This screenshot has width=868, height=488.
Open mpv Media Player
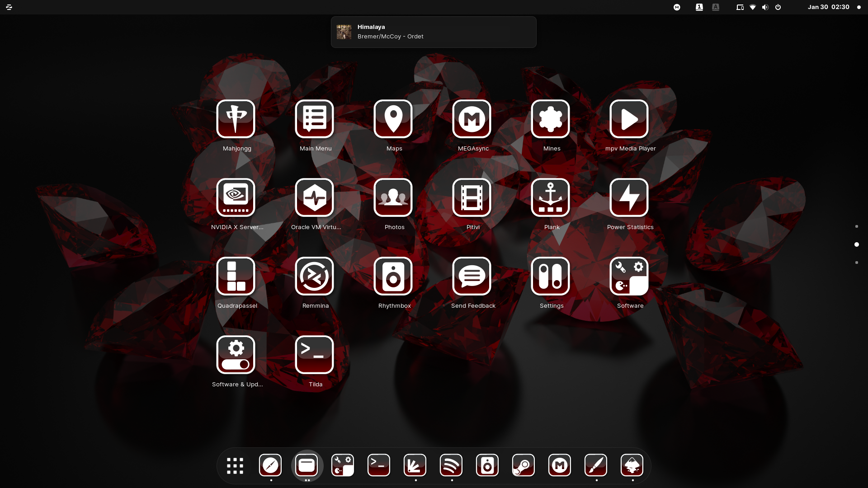[629, 119]
